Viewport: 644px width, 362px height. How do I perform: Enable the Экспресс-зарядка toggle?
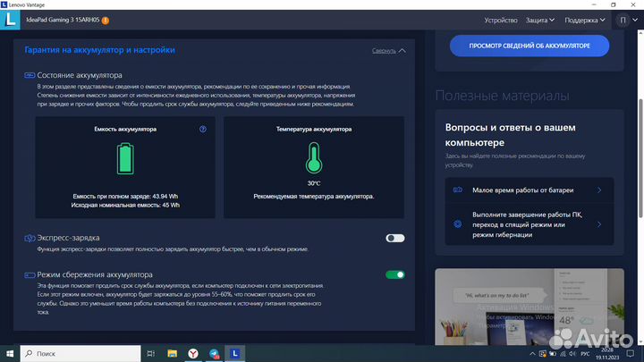click(x=395, y=238)
